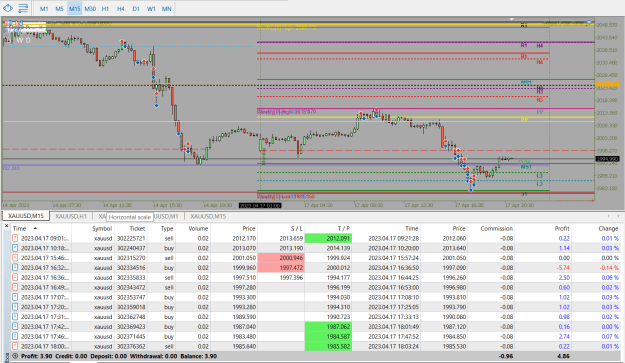Click the buy icon of ticket 302240437
Image resolution: width=625 pixels, height=363 pixels.
[x=15, y=248]
